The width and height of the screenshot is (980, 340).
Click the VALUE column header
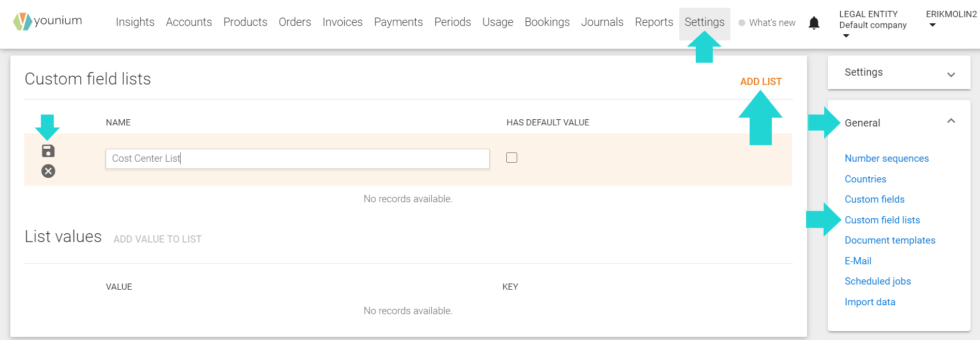coord(119,287)
